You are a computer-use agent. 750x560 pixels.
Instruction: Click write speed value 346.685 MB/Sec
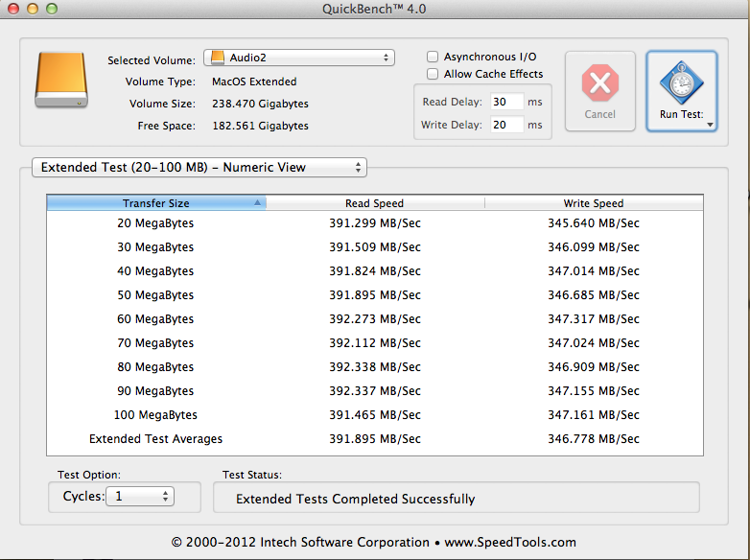tap(594, 295)
